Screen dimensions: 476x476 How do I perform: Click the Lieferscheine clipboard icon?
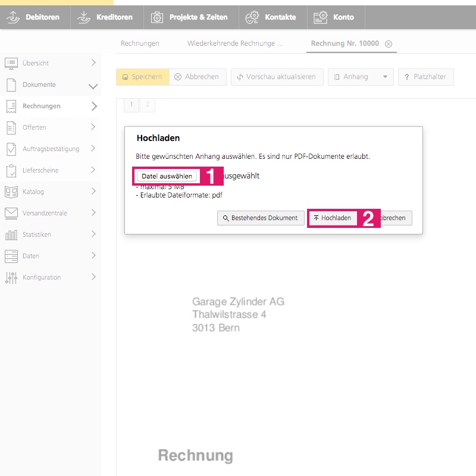point(11,170)
